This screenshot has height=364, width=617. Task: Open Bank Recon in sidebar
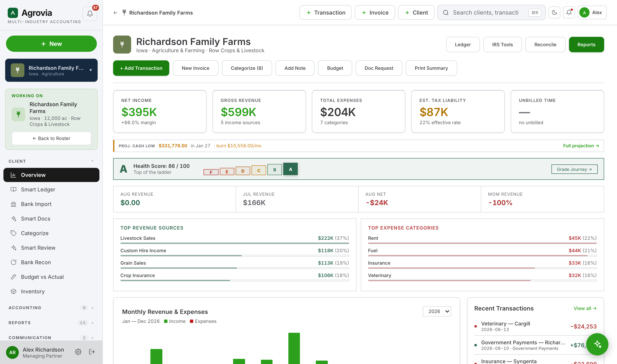tap(51, 262)
